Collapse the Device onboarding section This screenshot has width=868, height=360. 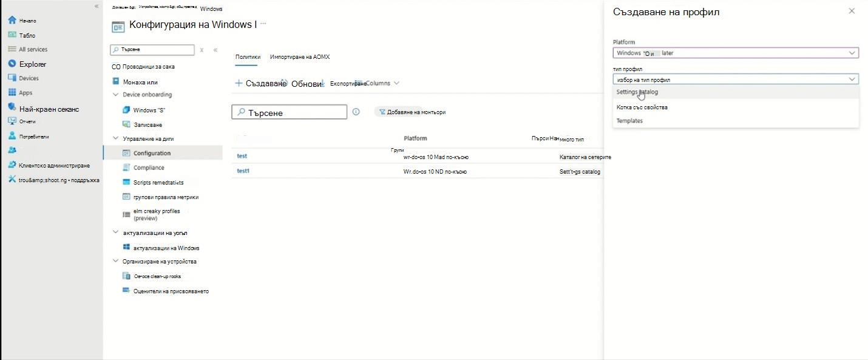(x=115, y=95)
